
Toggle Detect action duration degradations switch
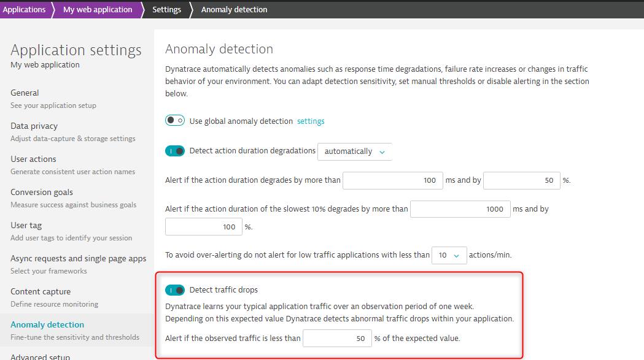[x=175, y=151]
